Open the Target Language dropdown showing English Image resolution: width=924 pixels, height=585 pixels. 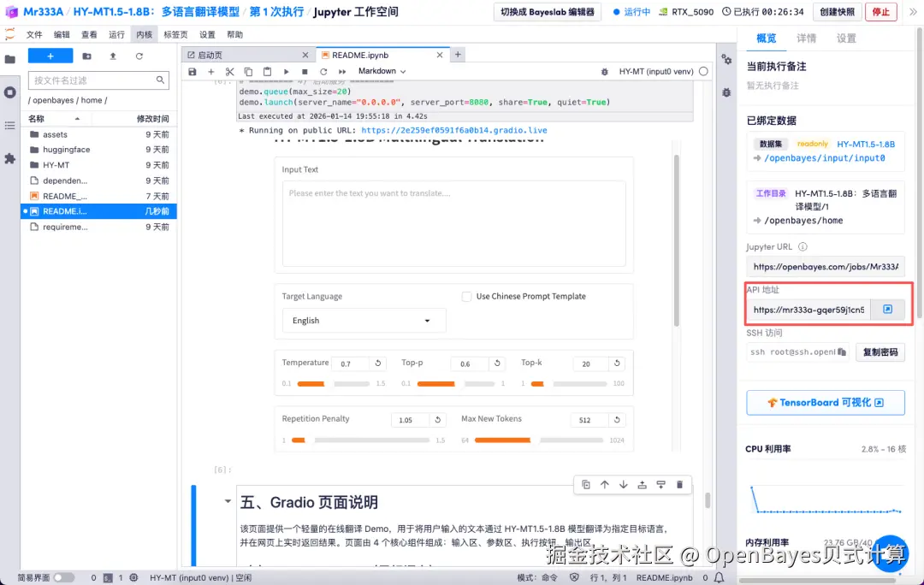click(x=364, y=321)
